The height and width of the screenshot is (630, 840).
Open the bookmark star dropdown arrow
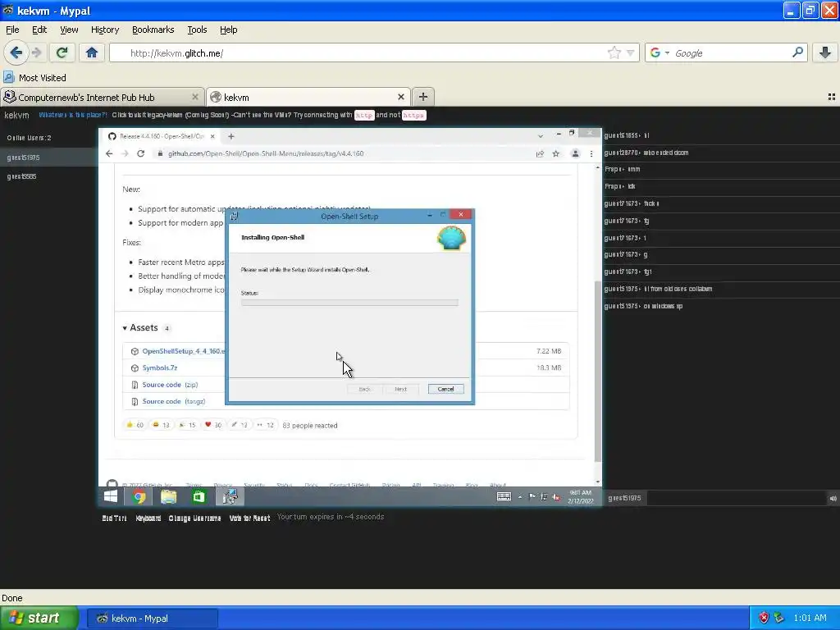631,53
